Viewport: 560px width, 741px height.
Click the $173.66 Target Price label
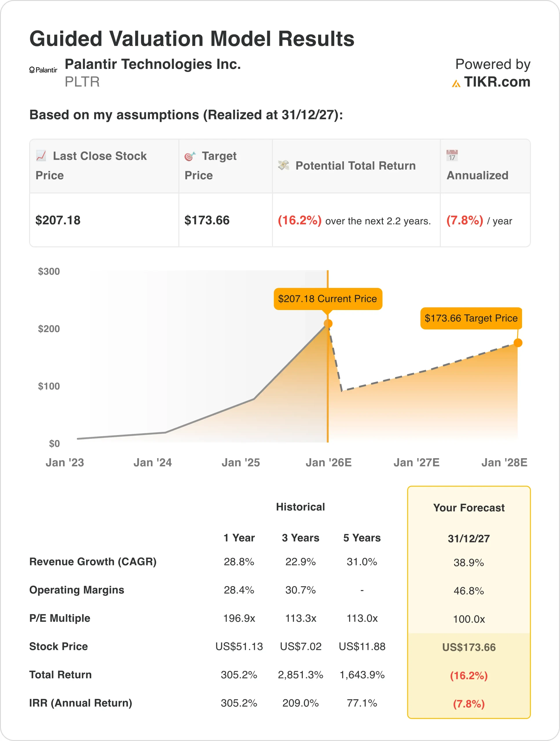(x=471, y=318)
